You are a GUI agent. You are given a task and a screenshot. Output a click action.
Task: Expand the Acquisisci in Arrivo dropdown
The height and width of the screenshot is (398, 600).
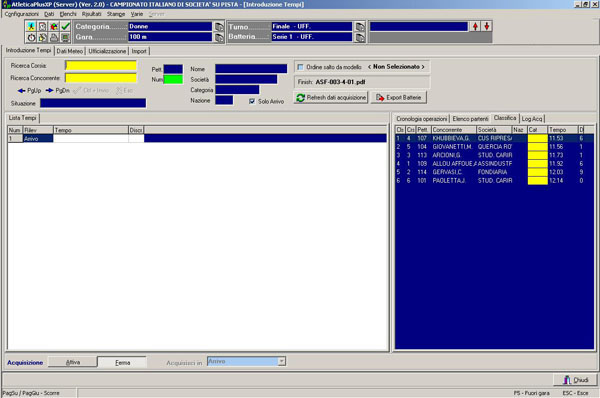[282, 361]
